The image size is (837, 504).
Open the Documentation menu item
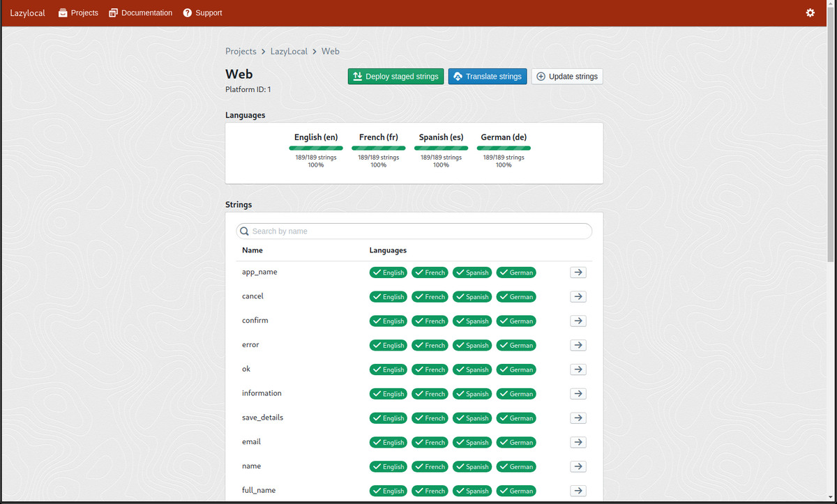[x=140, y=13]
